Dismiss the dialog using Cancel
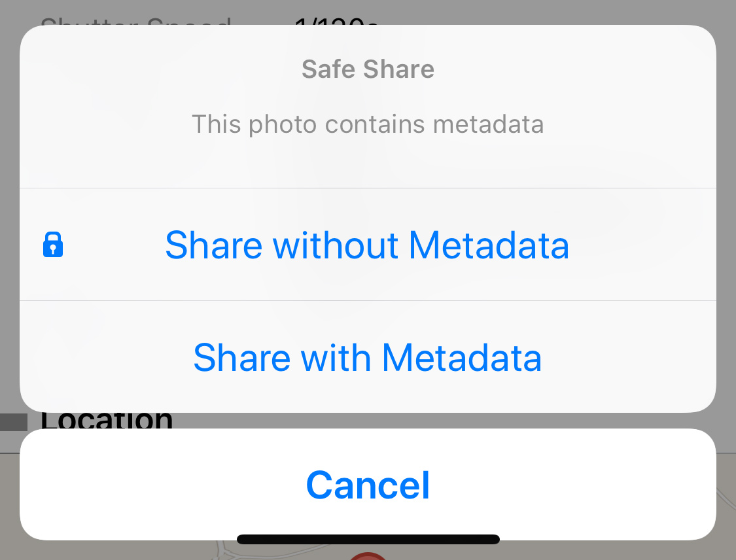The image size is (736, 560). pyautogui.click(x=368, y=484)
